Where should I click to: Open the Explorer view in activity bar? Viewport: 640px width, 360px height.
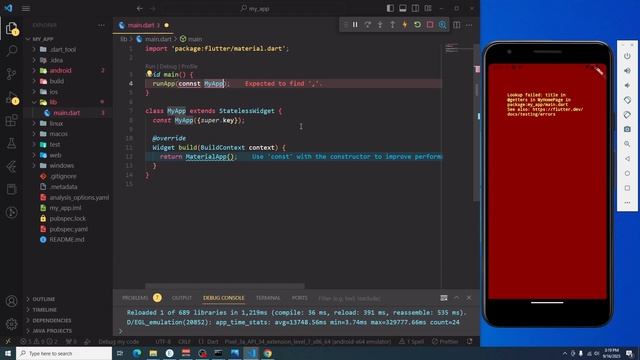click(x=11, y=28)
